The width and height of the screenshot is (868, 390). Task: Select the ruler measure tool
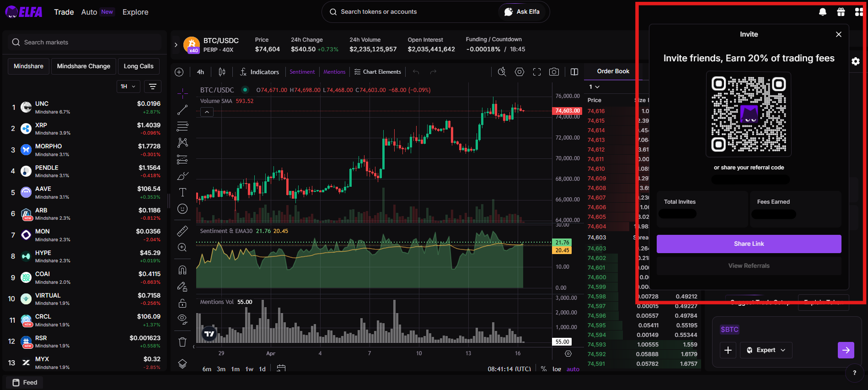click(182, 231)
